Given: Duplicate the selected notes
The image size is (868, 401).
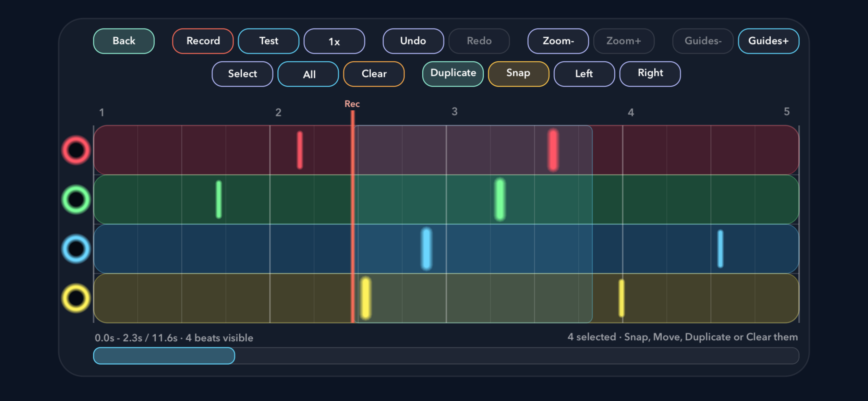Looking at the screenshot, I should pyautogui.click(x=453, y=74).
